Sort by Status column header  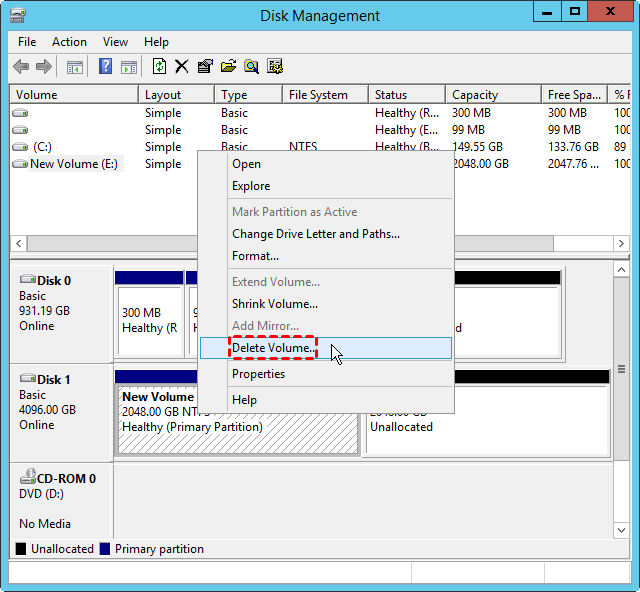pyautogui.click(x=407, y=95)
